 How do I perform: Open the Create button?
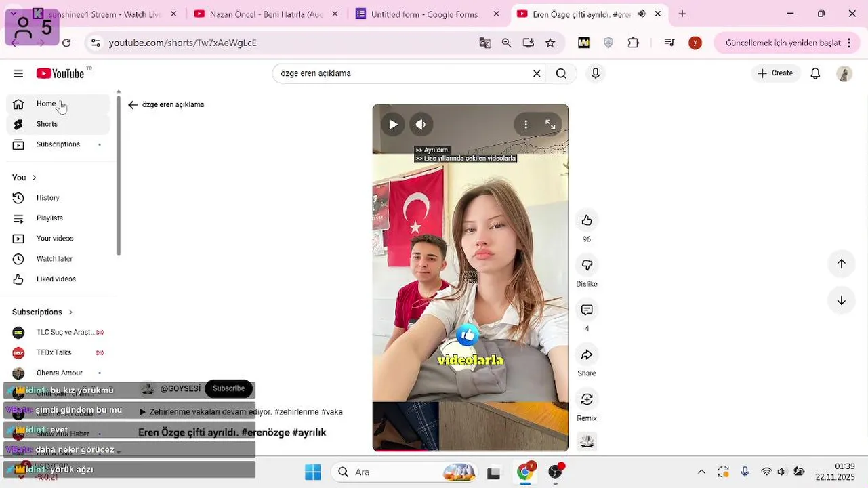[x=776, y=73]
